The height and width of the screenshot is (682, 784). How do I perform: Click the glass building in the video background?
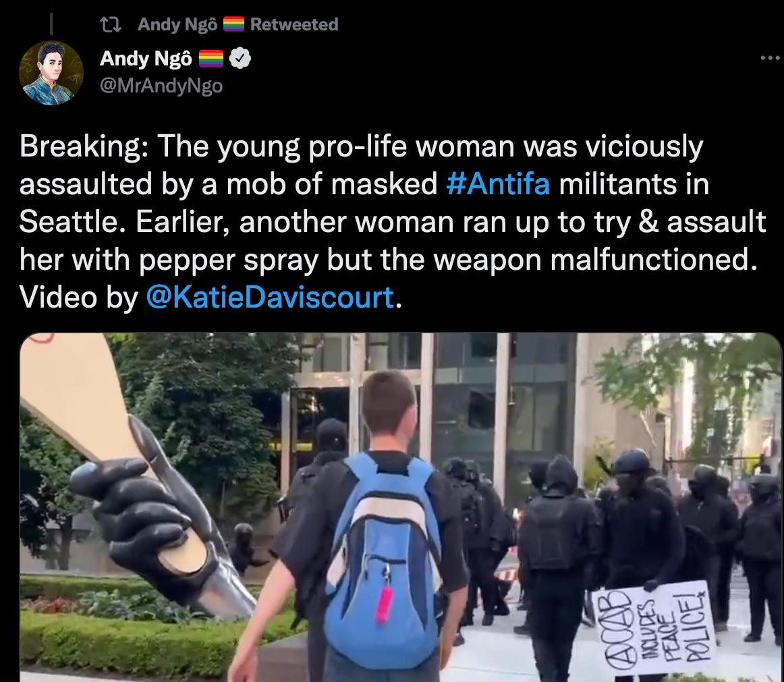coord(430,400)
